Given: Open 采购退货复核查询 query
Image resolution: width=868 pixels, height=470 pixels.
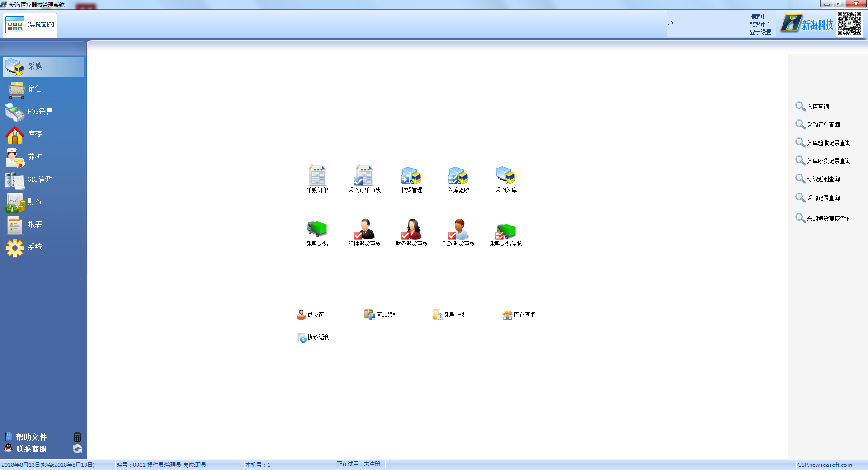Looking at the screenshot, I should point(823,218).
